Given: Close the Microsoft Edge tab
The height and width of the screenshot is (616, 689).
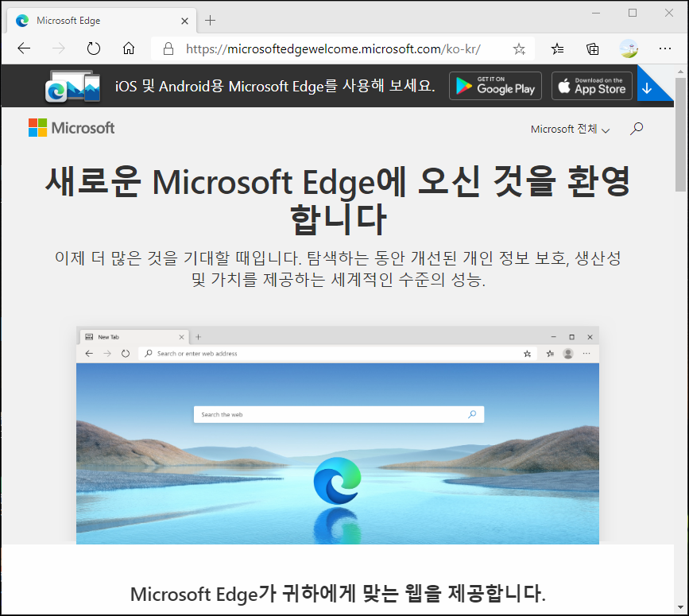Looking at the screenshot, I should 184,21.
